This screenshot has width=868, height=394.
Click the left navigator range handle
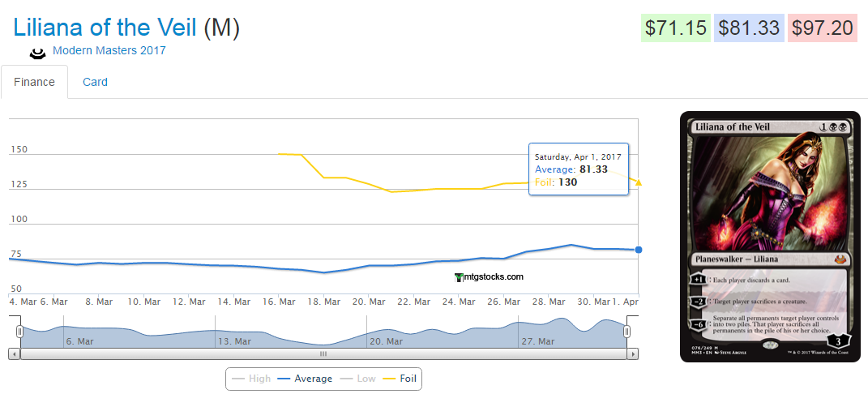click(20, 332)
